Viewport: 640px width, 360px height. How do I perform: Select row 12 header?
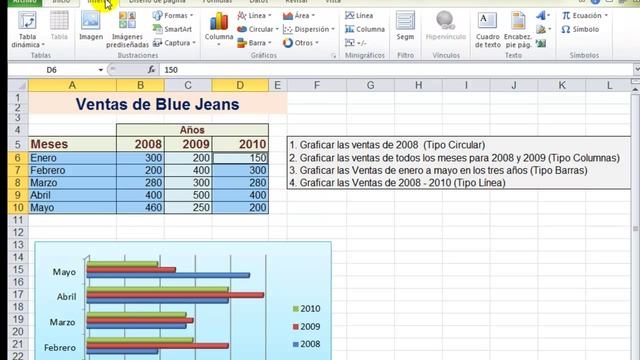tap(18, 232)
